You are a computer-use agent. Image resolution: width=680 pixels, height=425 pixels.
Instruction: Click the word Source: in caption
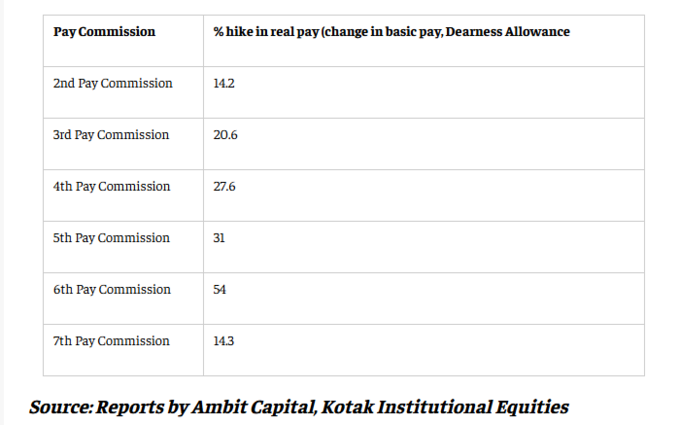click(61, 407)
